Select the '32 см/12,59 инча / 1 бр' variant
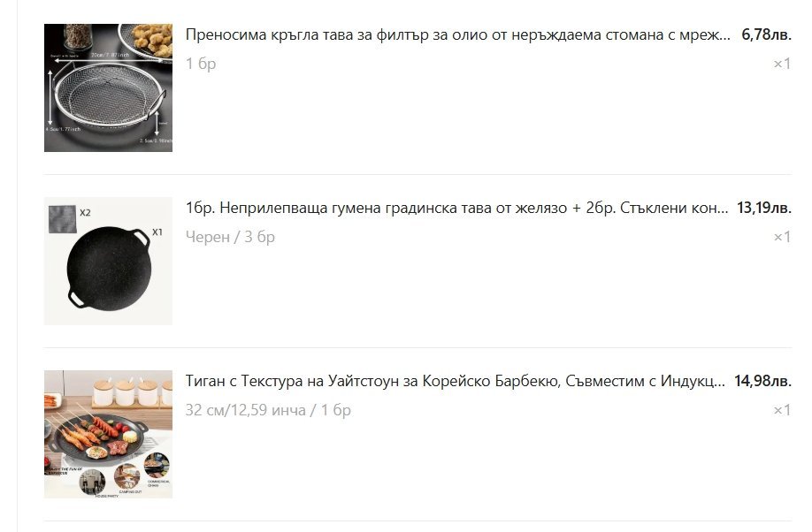The width and height of the screenshot is (812, 532). [x=268, y=410]
